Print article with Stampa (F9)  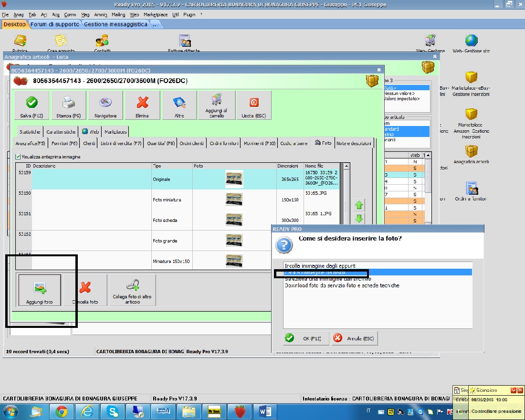point(69,105)
